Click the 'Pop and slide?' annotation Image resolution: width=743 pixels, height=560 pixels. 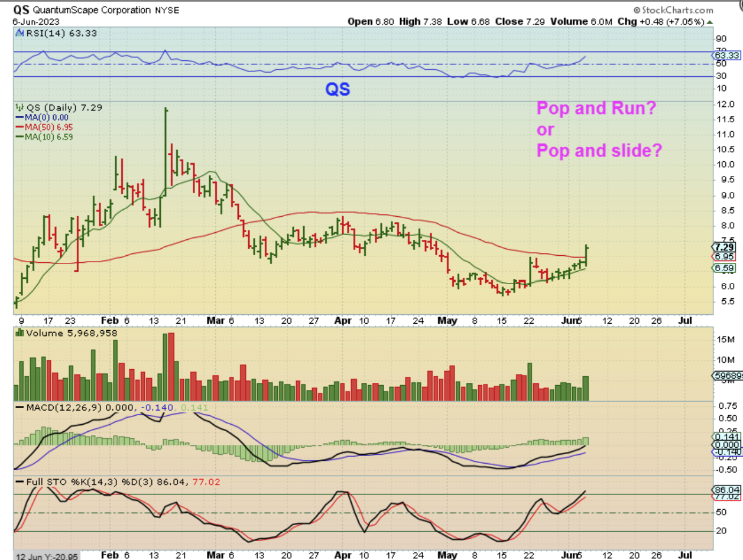[x=599, y=151]
